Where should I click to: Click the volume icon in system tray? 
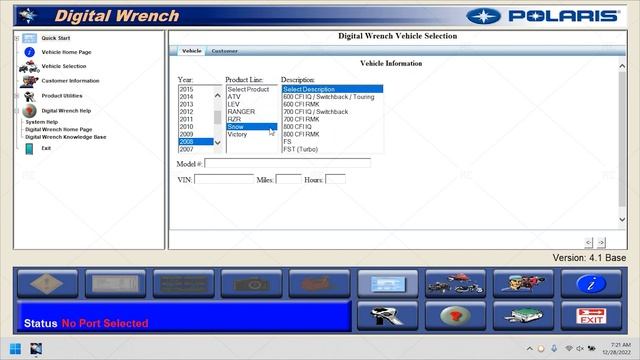click(580, 349)
